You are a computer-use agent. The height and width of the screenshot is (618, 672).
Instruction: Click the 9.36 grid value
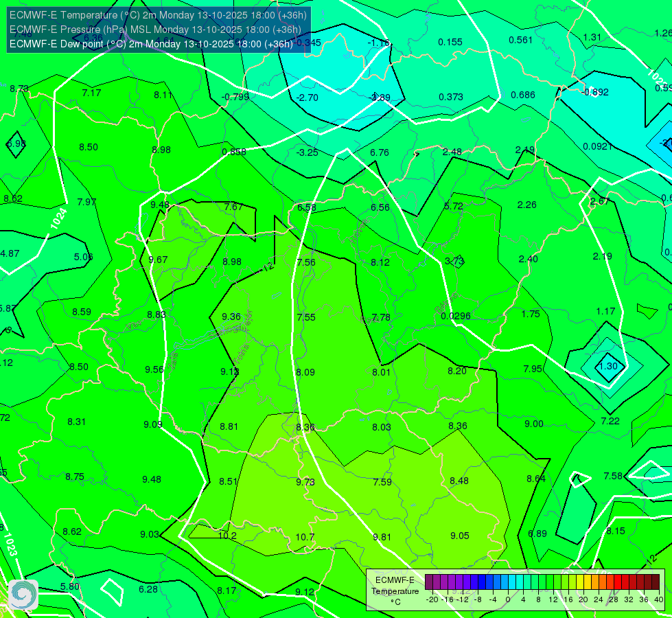pyautogui.click(x=231, y=317)
